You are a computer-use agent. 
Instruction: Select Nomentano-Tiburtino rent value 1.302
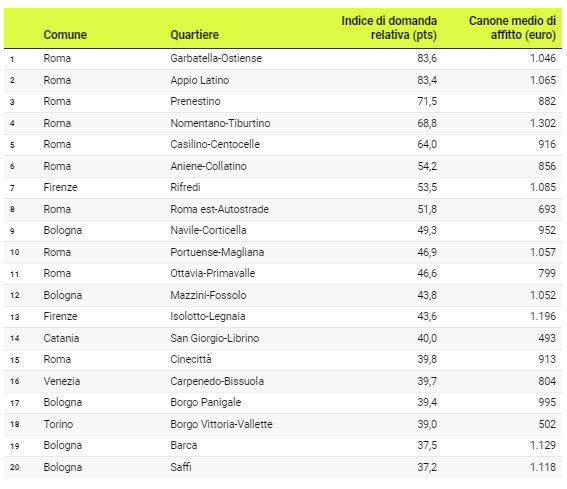543,123
